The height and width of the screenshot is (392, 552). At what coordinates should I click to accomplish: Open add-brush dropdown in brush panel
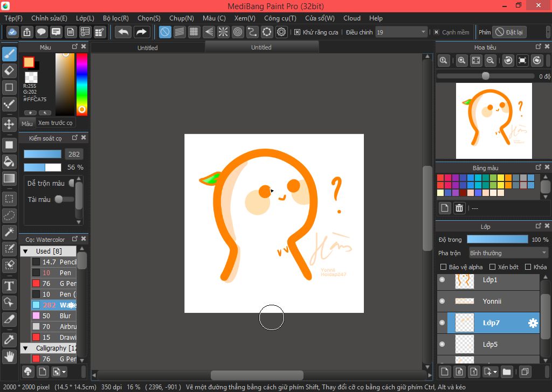click(x=59, y=372)
